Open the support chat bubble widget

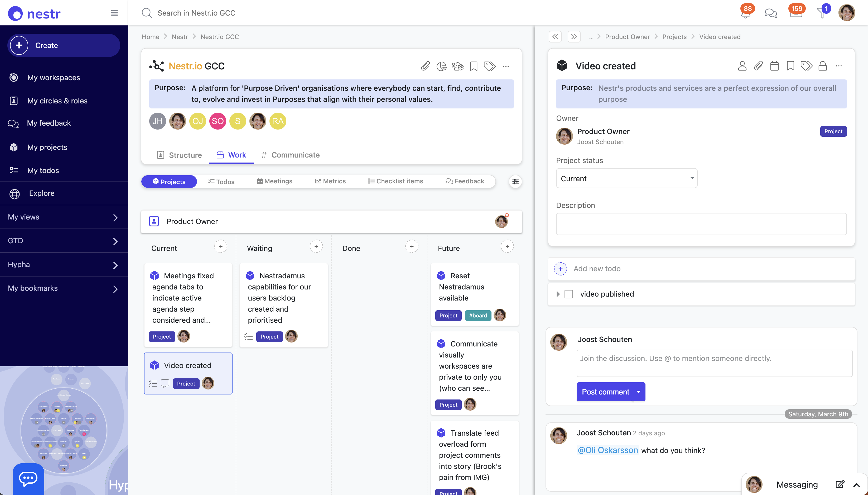tap(28, 479)
